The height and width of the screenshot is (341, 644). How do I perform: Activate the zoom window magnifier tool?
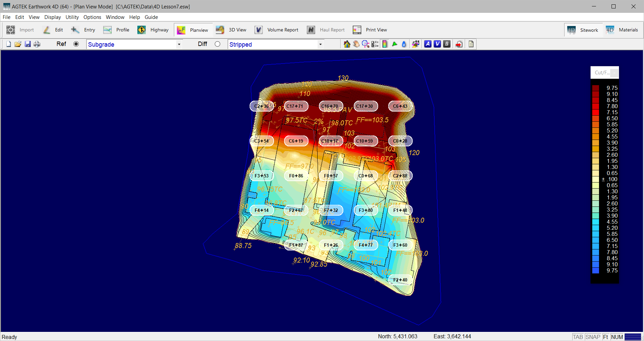[x=365, y=44]
